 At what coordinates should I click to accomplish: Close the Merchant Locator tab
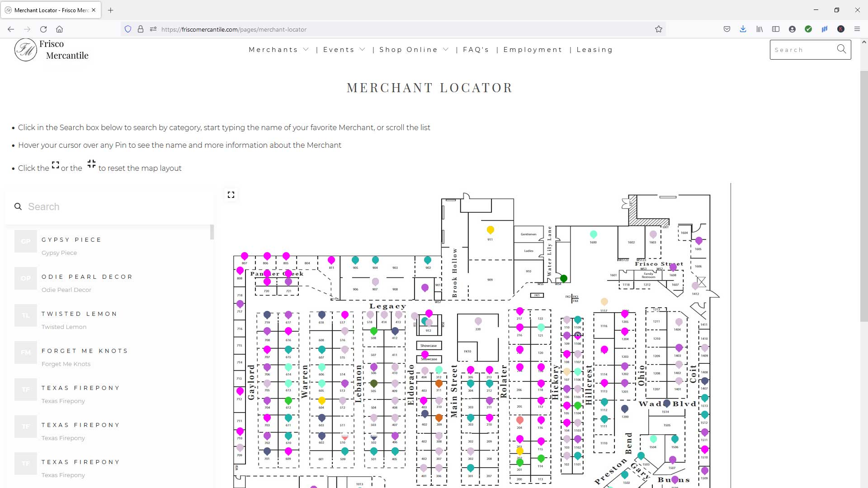click(94, 10)
